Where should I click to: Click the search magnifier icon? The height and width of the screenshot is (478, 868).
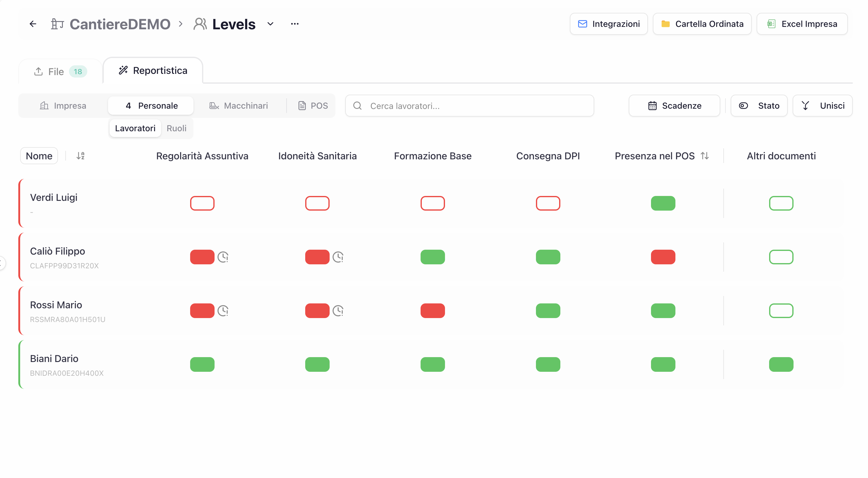(357, 106)
